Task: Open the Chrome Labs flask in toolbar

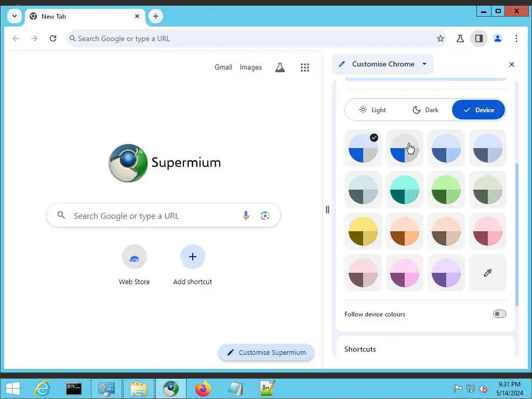Action: pos(460,38)
